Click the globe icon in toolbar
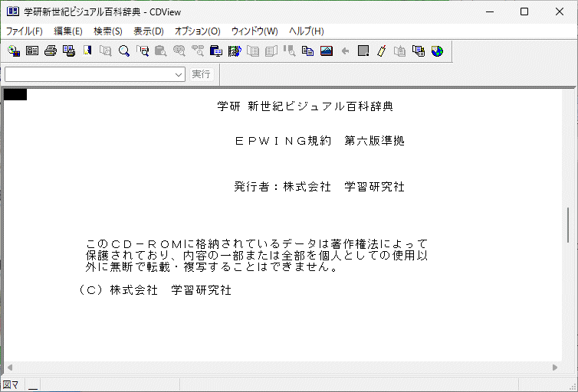The height and width of the screenshot is (392, 578). click(x=437, y=51)
